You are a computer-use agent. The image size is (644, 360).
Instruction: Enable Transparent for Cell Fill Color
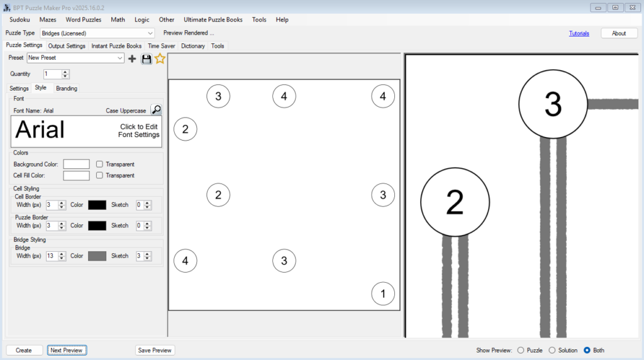[x=99, y=176]
